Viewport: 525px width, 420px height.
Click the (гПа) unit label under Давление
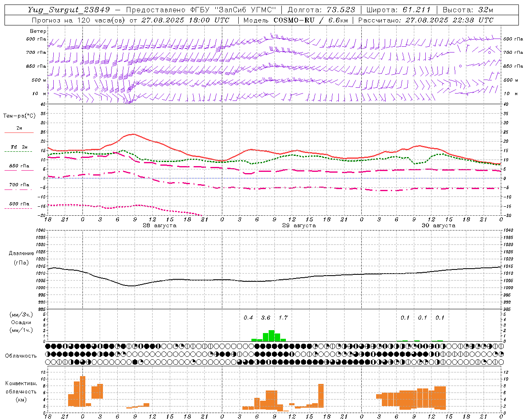pyautogui.click(x=21, y=262)
